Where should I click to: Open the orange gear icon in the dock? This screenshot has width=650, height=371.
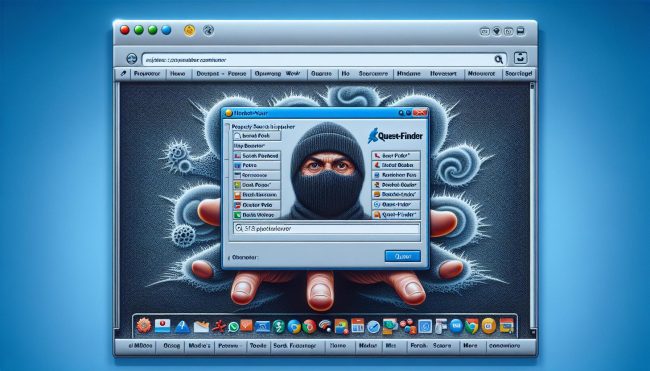(144, 325)
